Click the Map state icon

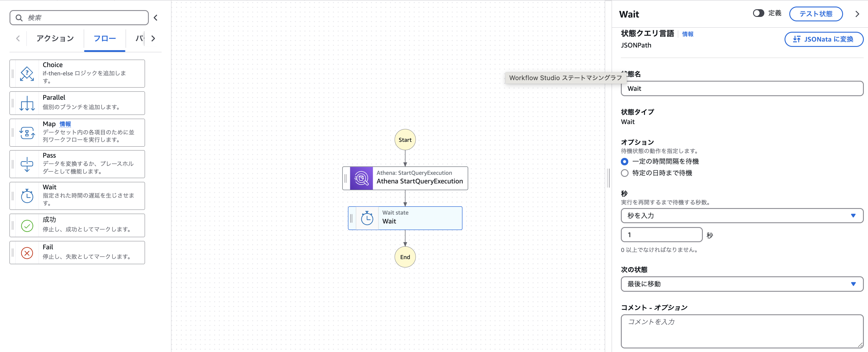point(27,133)
